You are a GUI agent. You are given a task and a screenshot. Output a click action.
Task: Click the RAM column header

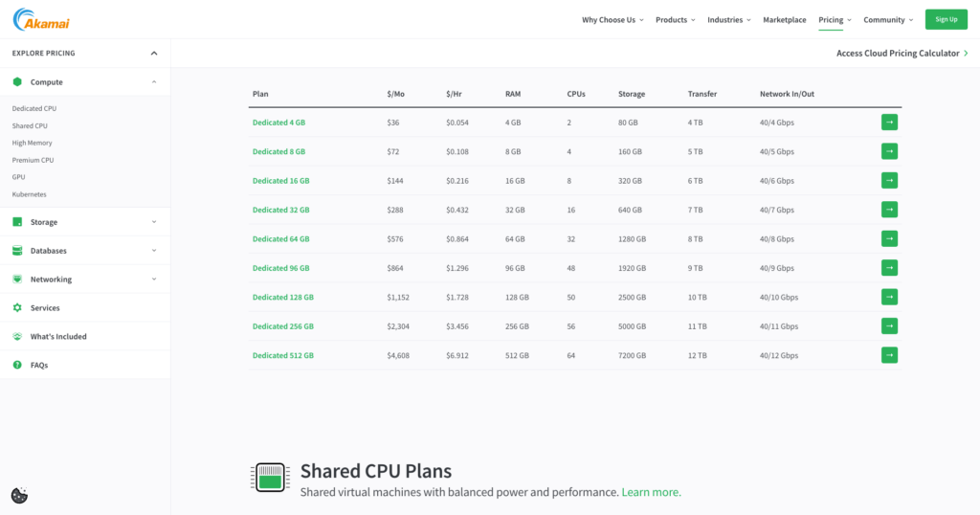click(x=513, y=94)
